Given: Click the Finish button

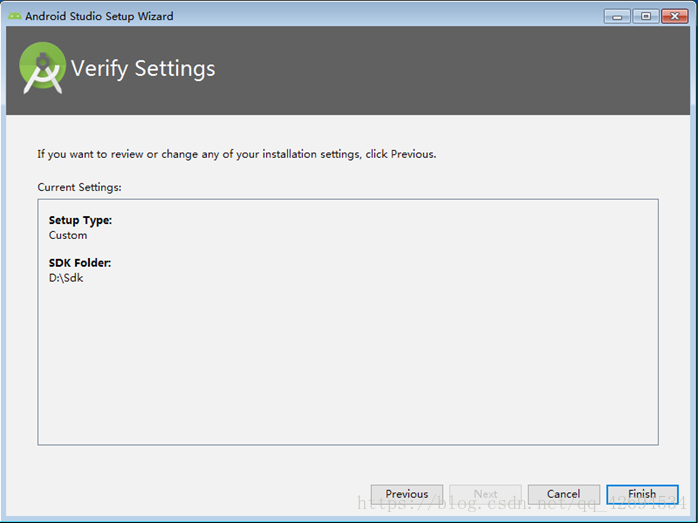Looking at the screenshot, I should click(642, 494).
